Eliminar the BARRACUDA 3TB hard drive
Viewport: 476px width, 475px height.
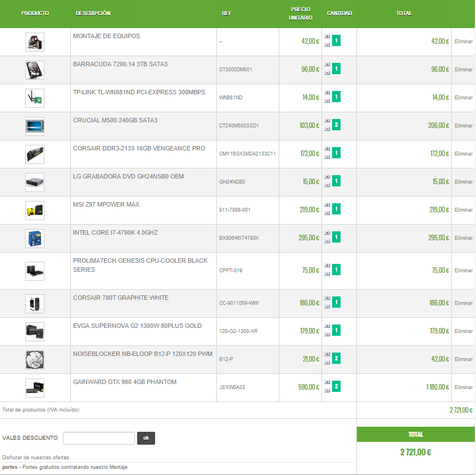[x=463, y=70]
